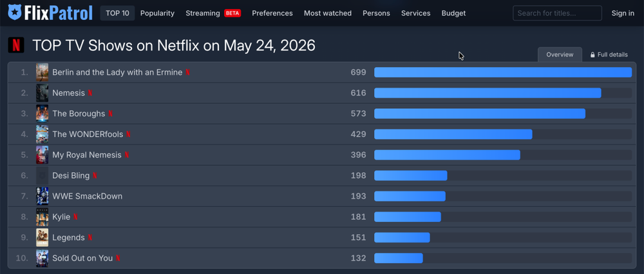Screen dimensions: 644x274
Task: Open the Streaming menu item
Action: click(202, 13)
